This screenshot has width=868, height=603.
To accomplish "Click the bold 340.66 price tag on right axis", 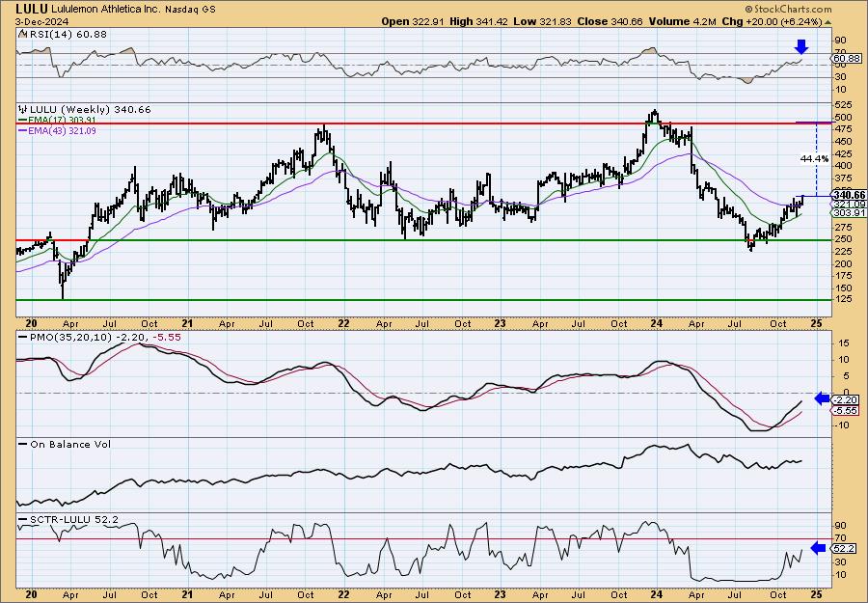I will click(849, 195).
